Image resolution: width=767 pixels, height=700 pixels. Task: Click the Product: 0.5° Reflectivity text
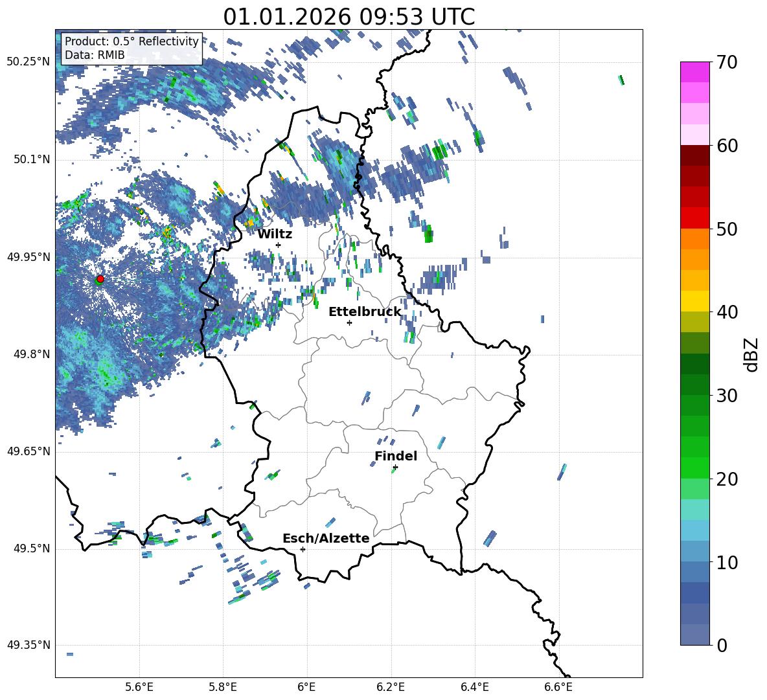tap(132, 41)
